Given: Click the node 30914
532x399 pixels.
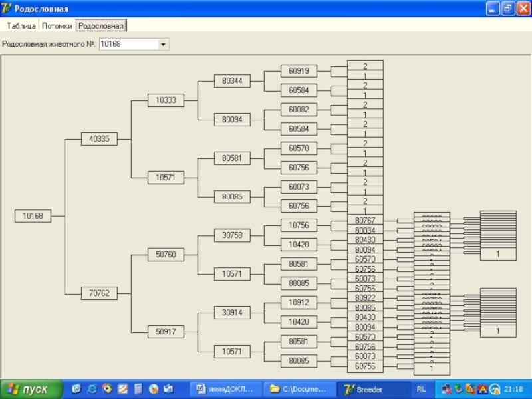Looking at the screenshot, I should tap(232, 312).
